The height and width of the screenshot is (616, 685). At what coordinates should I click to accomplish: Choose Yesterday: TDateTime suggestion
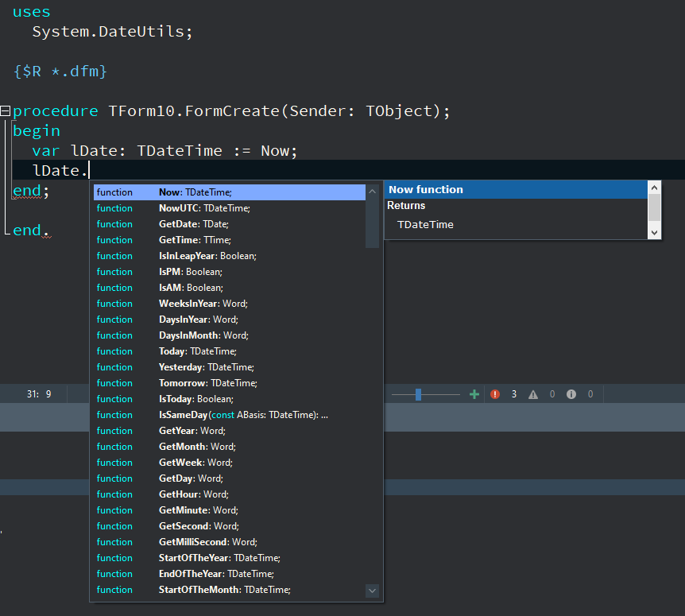click(x=230, y=367)
